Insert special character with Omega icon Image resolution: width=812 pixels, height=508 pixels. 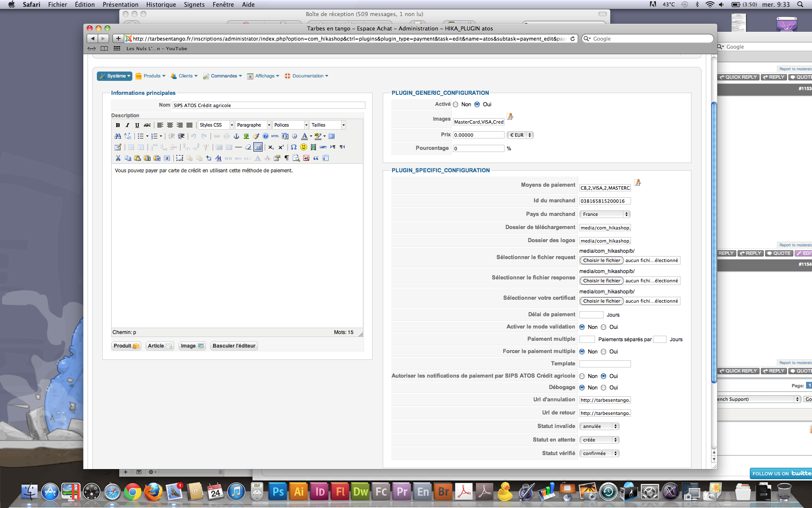[x=294, y=147]
